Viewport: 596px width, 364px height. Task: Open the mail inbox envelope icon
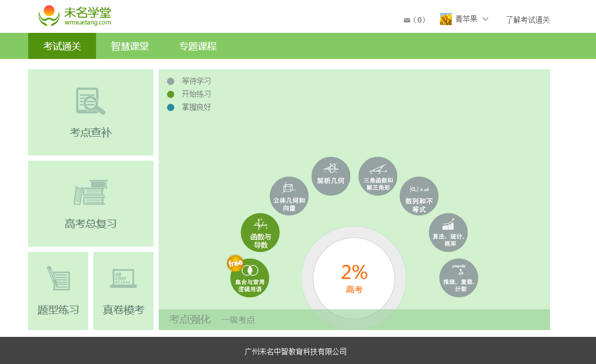click(x=407, y=20)
